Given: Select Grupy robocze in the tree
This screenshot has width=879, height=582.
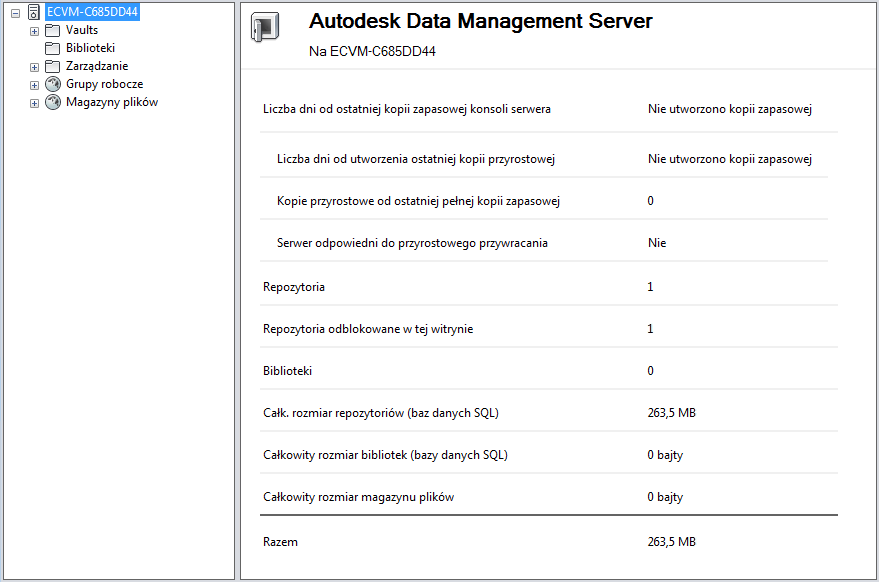Looking at the screenshot, I should (105, 84).
